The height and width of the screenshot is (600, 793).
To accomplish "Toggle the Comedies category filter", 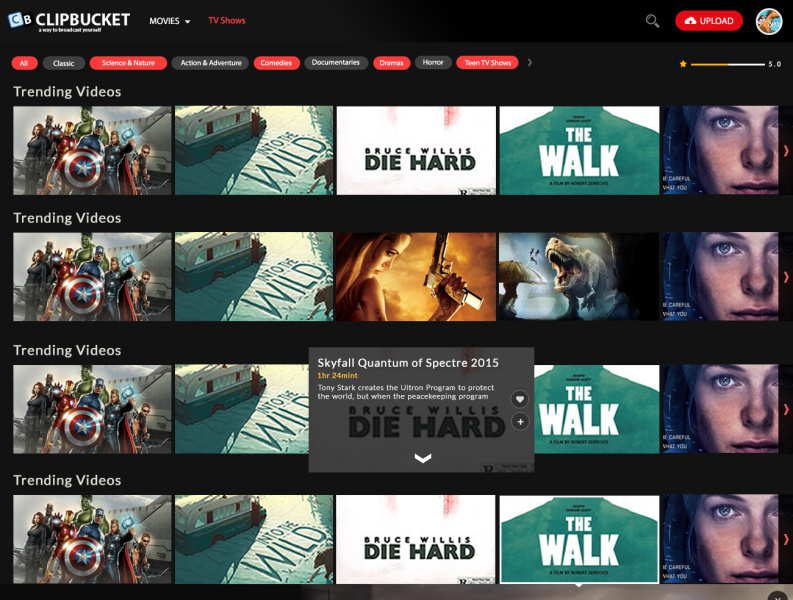I will coord(276,63).
